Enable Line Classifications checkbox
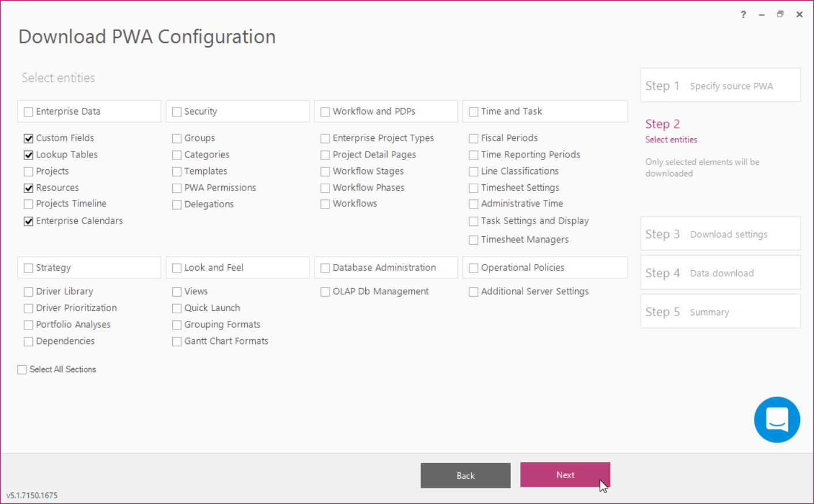The image size is (814, 504). tap(474, 172)
